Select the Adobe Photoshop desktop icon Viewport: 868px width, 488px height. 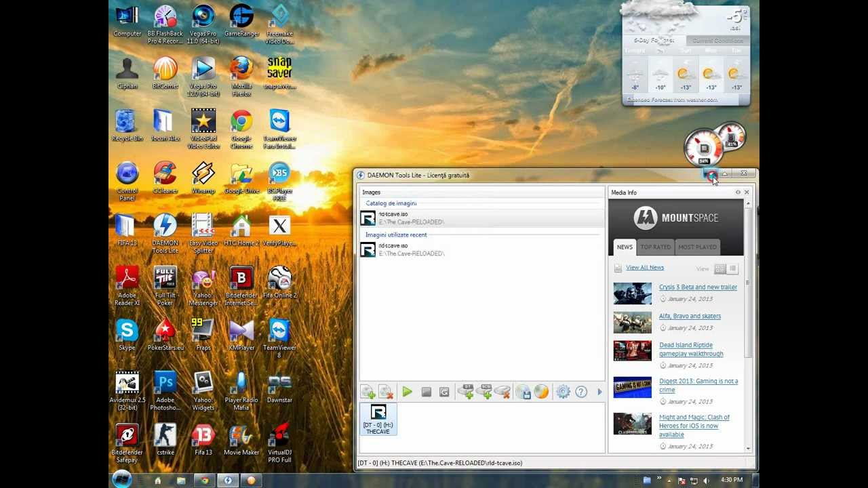coord(165,390)
